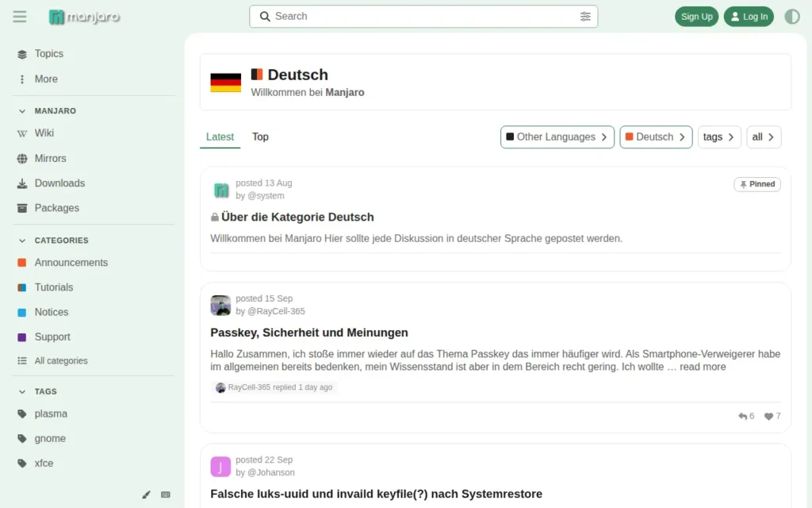Image resolution: width=812 pixels, height=508 pixels.
Task: Toggle the hamburger sidebar menu
Action: [x=20, y=17]
